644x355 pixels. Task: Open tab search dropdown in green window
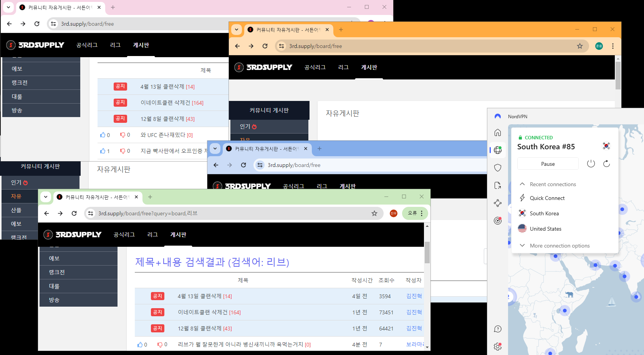46,197
